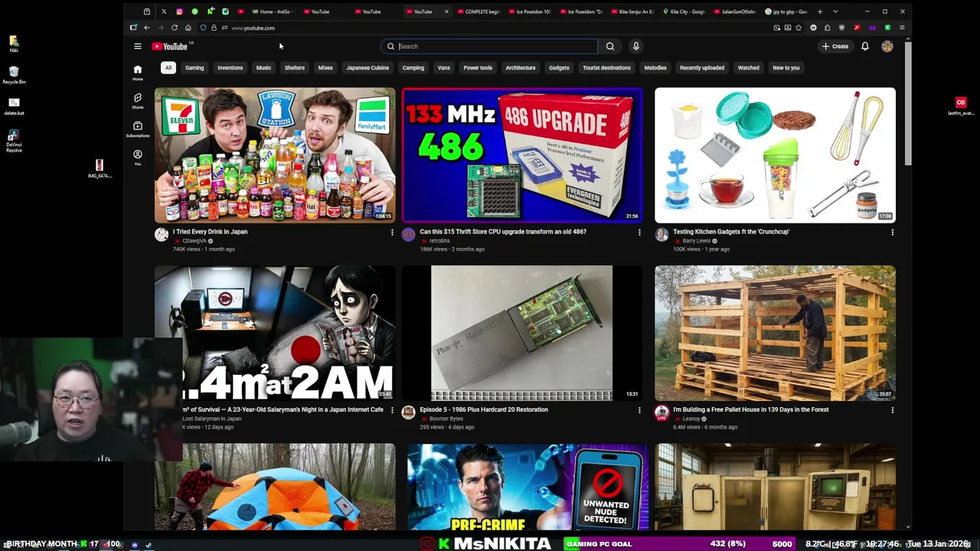
Task: Switch to the Kita City Google Maps tab
Action: coord(682,11)
